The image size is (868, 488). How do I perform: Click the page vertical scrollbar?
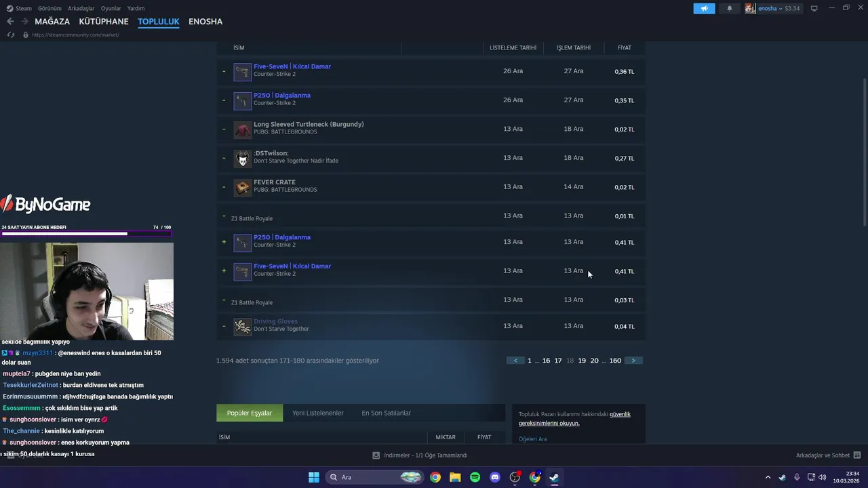(865, 152)
